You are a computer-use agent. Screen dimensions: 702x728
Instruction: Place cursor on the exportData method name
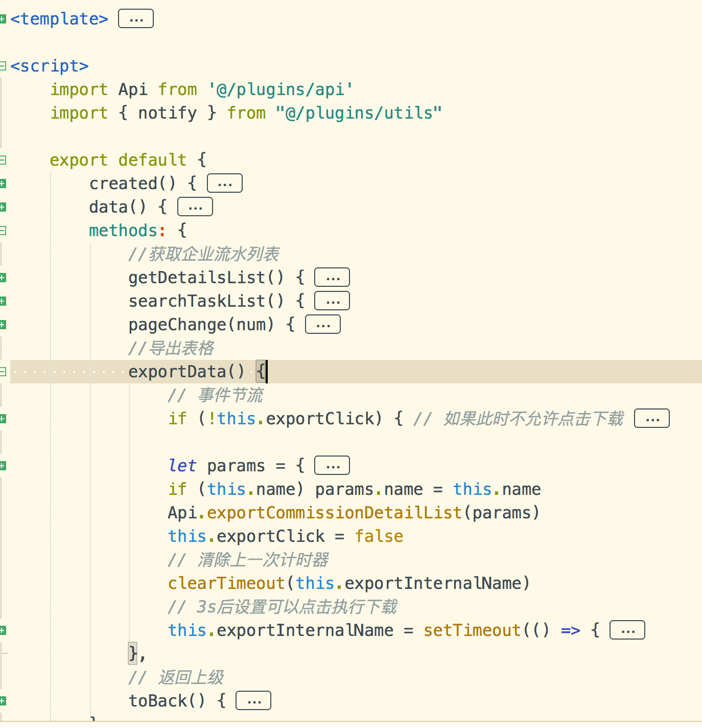coord(177,372)
